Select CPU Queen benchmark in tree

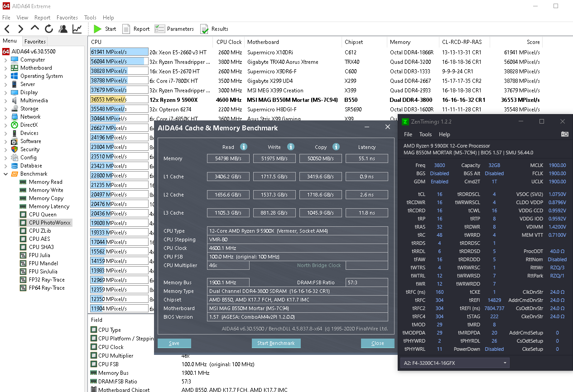[43, 215]
